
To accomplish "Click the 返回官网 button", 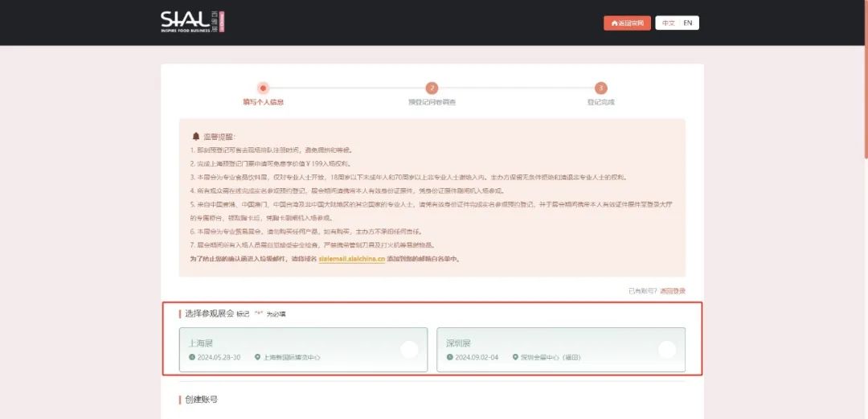I will [627, 23].
